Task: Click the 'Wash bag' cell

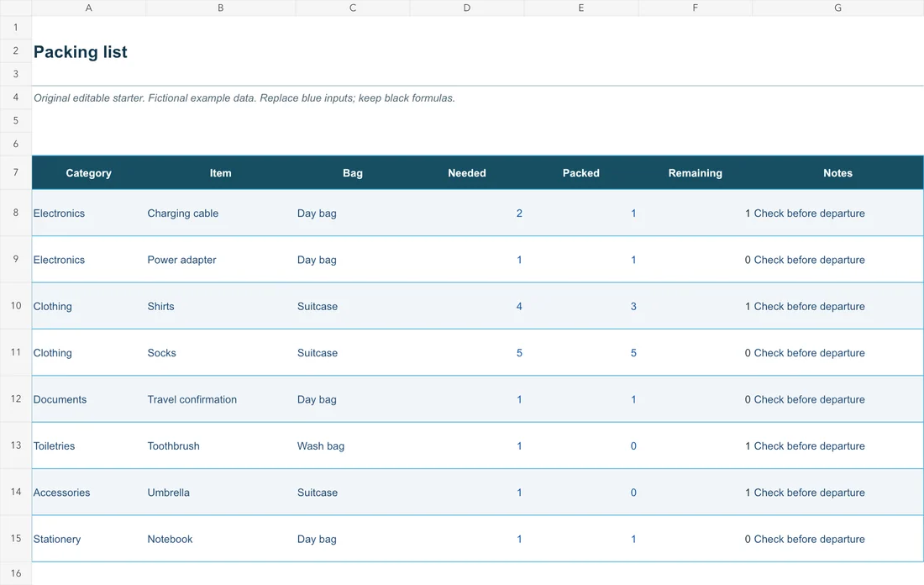Action: point(353,445)
